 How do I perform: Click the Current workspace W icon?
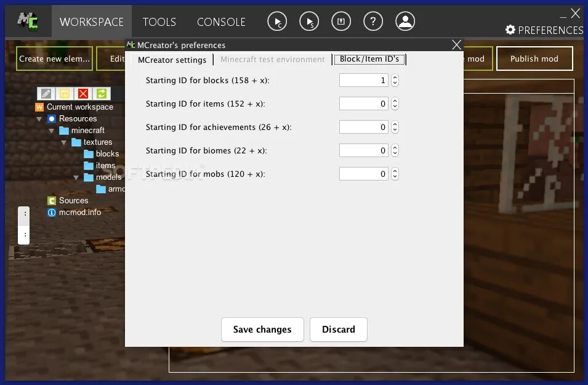[39, 107]
